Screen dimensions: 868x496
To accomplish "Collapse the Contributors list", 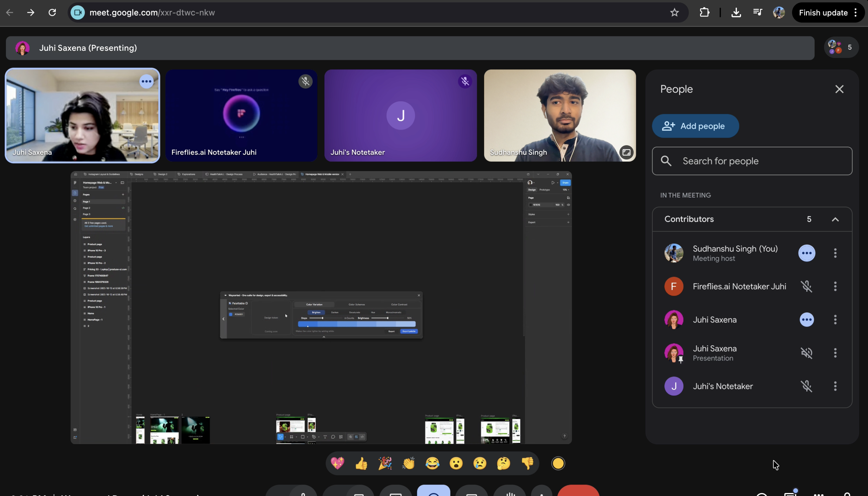I will (x=835, y=219).
